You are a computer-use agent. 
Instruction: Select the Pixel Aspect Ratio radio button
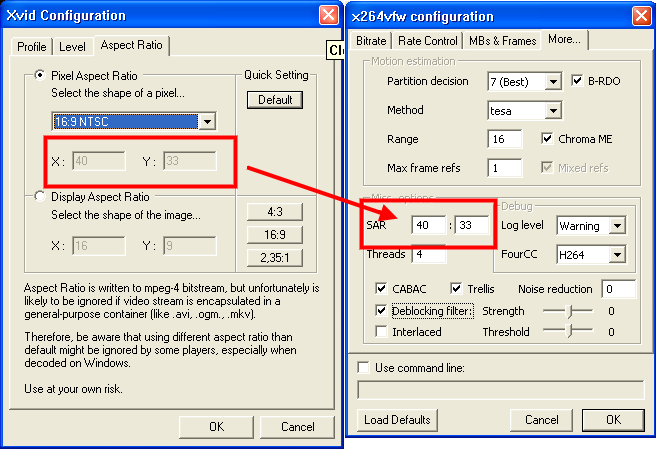point(40,75)
